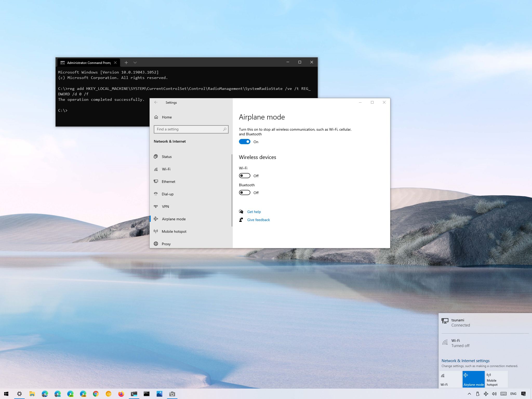Click the Settings sidebar scrollbar
Screen dimensions: 532x399
click(232, 190)
